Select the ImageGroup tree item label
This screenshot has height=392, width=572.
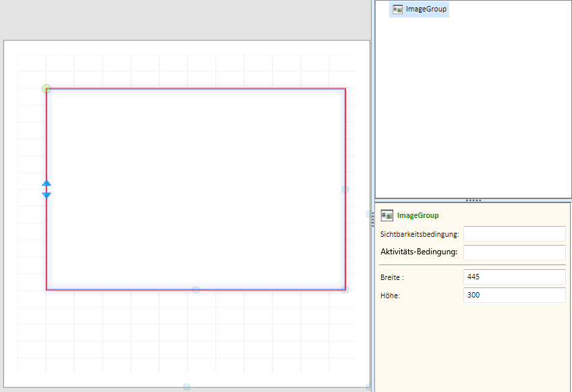(426, 9)
